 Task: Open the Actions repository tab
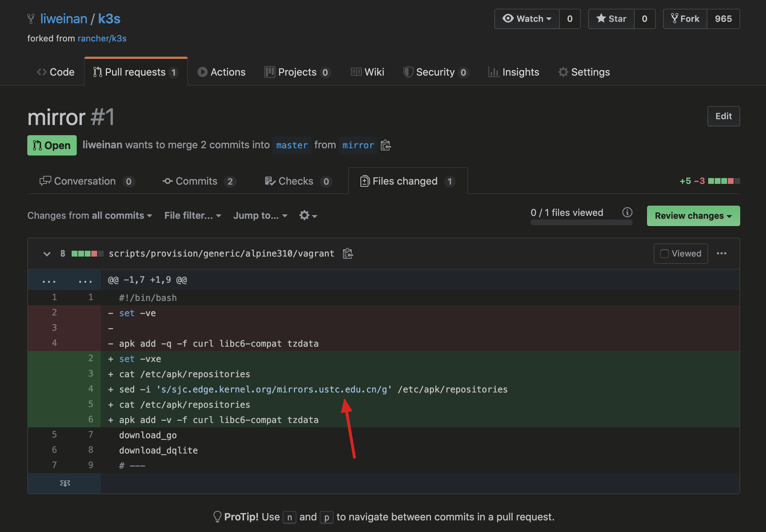[x=222, y=72]
